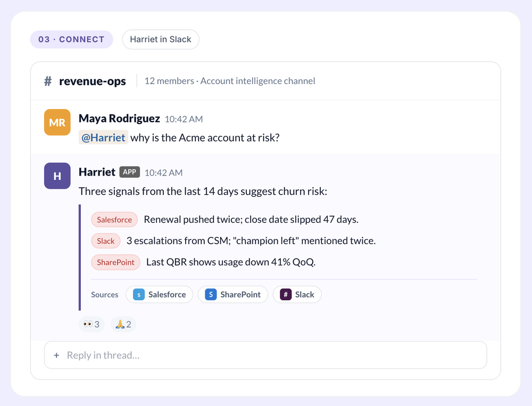Click the SharePoint logo icon in Sources

pyautogui.click(x=211, y=294)
